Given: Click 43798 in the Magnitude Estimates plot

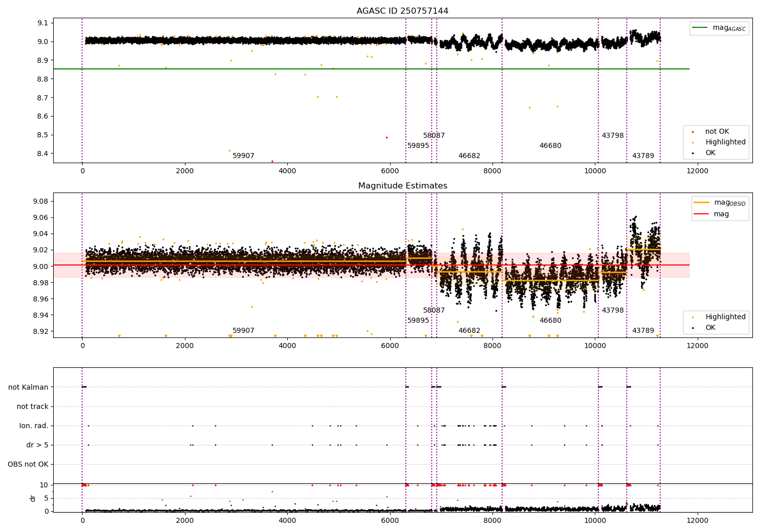Looking at the screenshot, I should point(613,311).
